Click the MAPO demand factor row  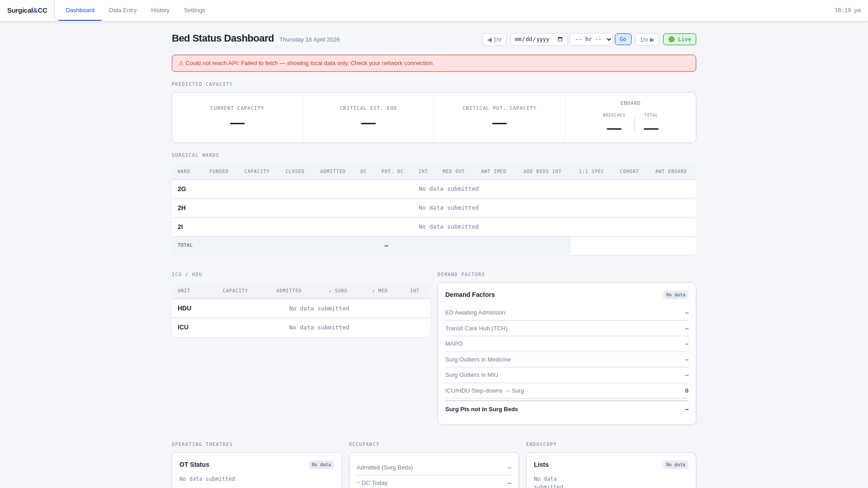567,344
